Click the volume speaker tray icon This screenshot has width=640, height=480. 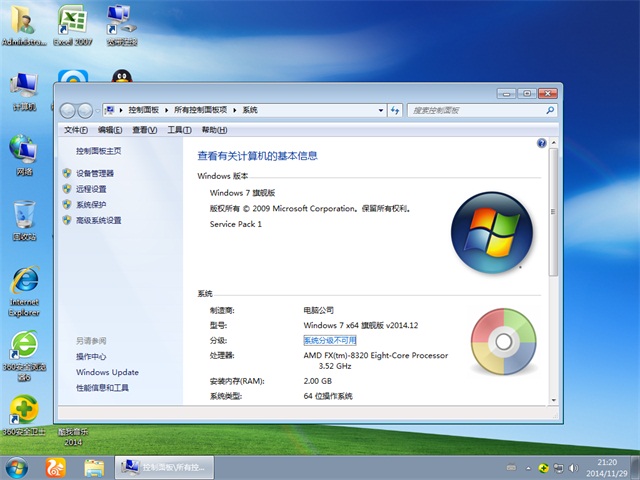pos(574,467)
